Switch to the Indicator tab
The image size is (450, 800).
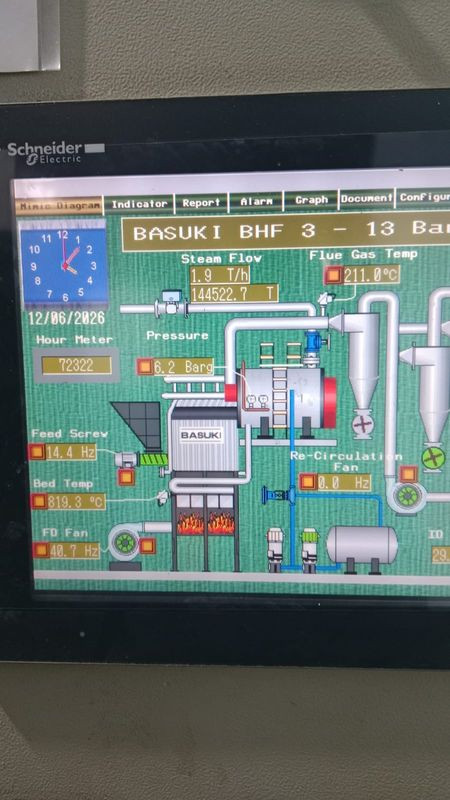(139, 204)
